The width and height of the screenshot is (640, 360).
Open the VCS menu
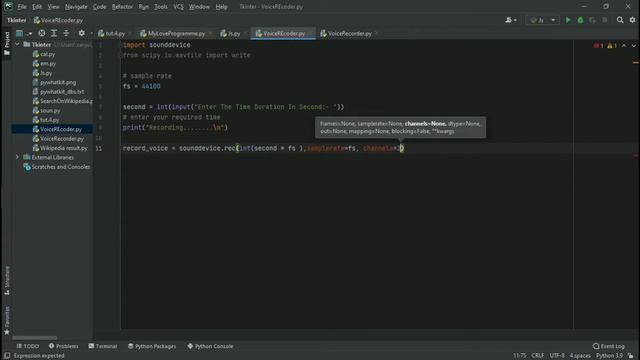(178, 7)
